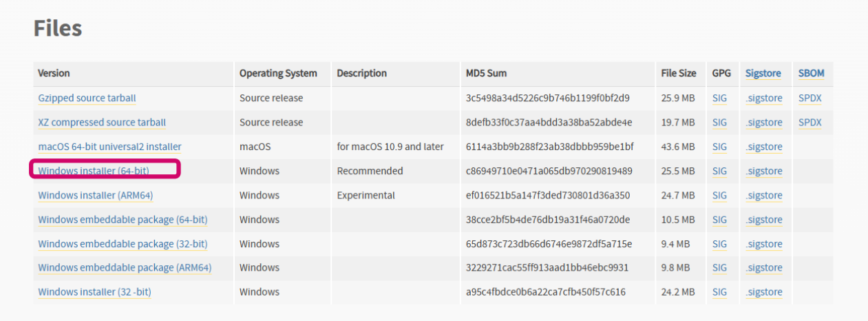868x321 pixels.
Task: Click SIG for the macOS installer row
Action: point(719,147)
